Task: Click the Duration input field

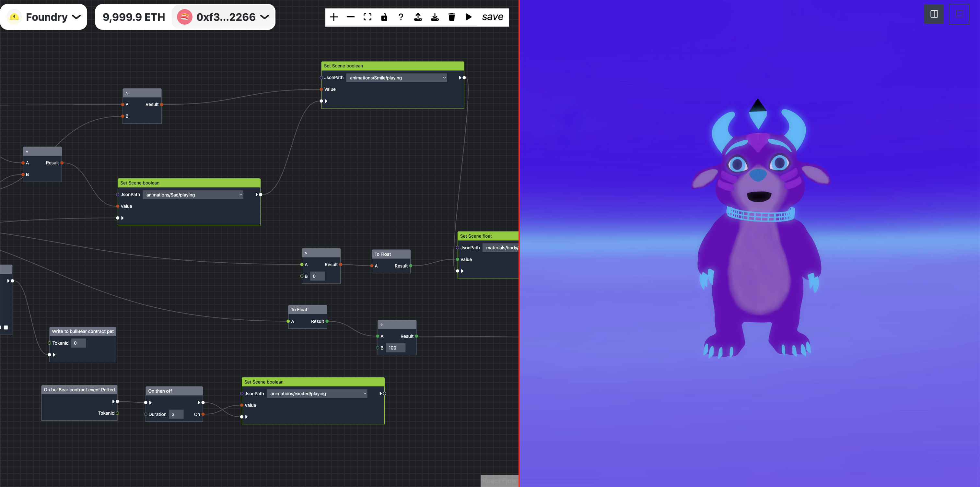Action: 176,414
